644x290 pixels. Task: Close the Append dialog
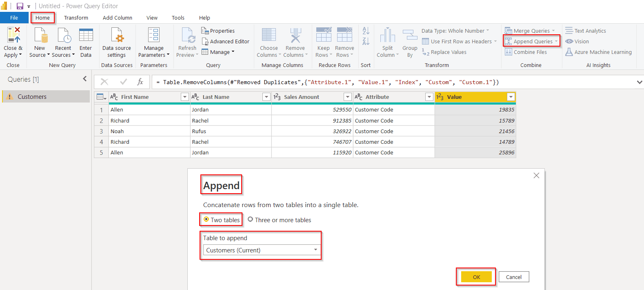pyautogui.click(x=536, y=175)
